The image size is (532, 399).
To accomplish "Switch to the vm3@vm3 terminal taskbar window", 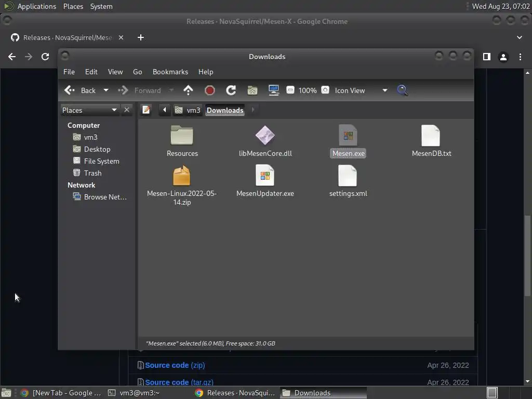I will coord(134,393).
